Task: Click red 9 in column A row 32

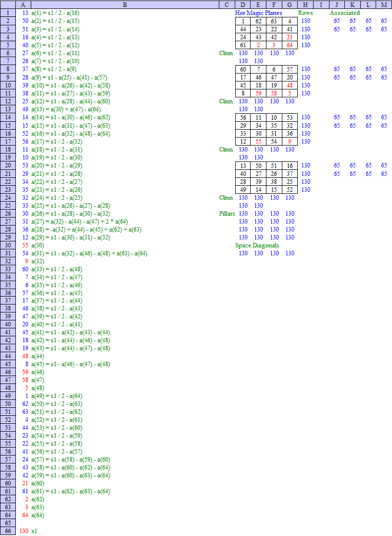Action: click(27, 261)
